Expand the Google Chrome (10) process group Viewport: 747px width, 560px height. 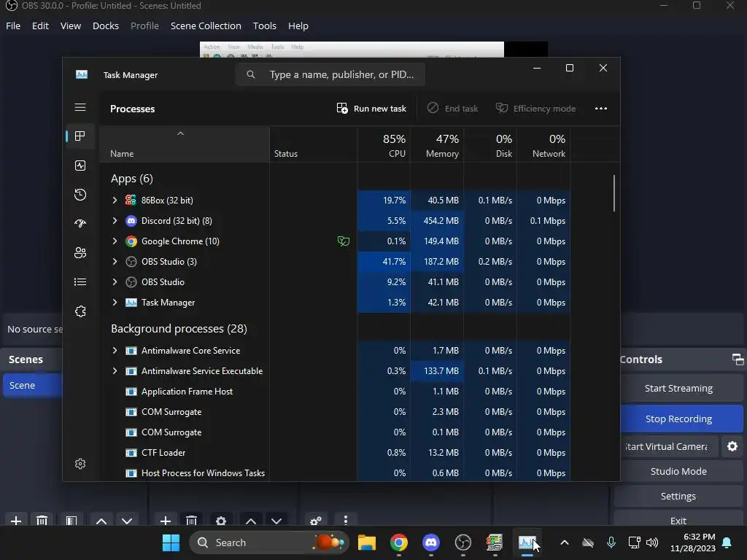coord(115,241)
